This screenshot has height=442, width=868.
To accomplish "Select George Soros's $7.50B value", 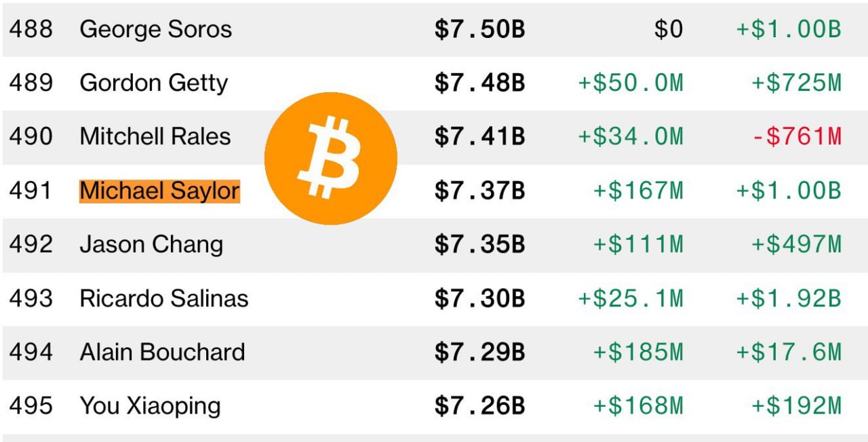I will (x=480, y=29).
